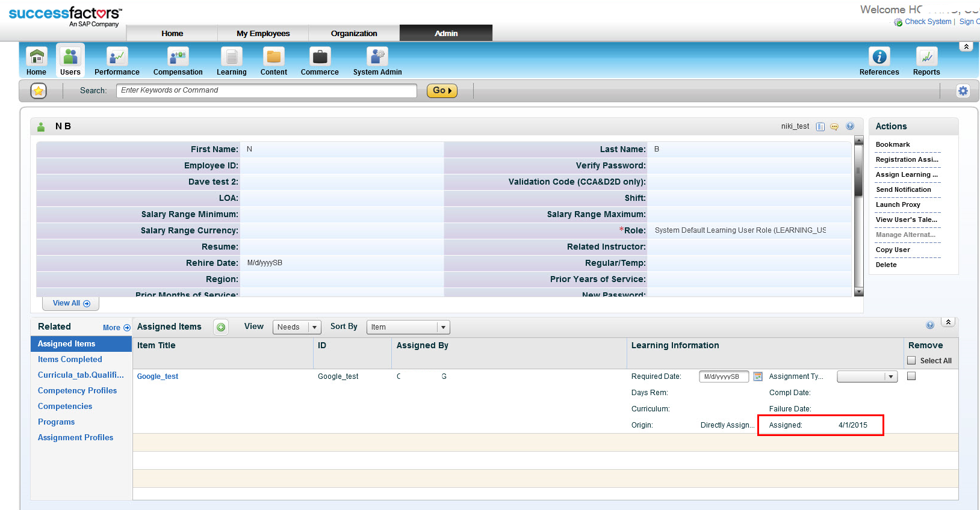
Task: Open calendar picker for Required Date
Action: 758,376
